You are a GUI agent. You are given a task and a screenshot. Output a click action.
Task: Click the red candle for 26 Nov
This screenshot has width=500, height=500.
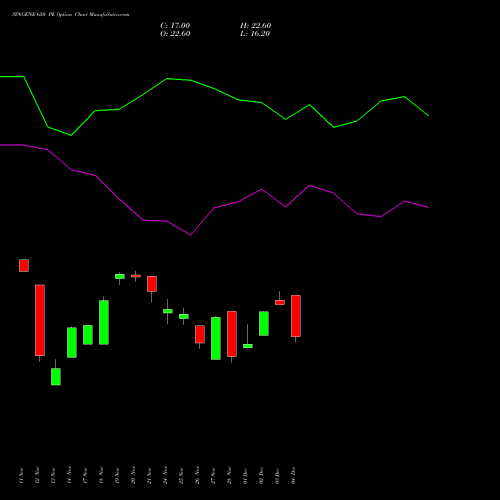coord(200,334)
